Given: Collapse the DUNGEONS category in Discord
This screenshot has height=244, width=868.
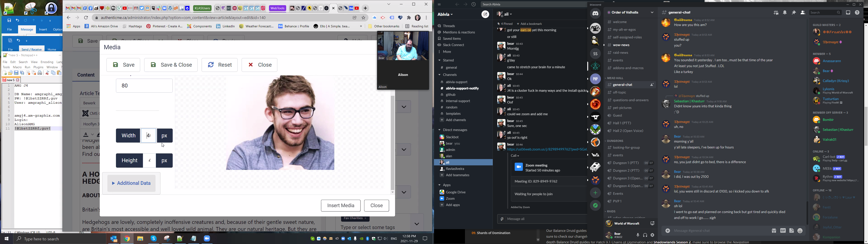Looking at the screenshot, I should coord(615,141).
